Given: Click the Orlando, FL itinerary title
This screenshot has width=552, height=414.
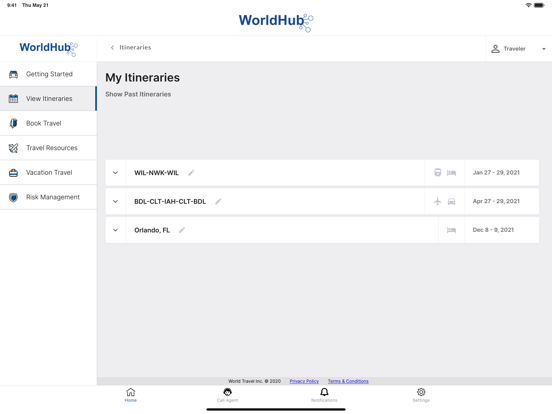Looking at the screenshot, I should pos(152,230).
